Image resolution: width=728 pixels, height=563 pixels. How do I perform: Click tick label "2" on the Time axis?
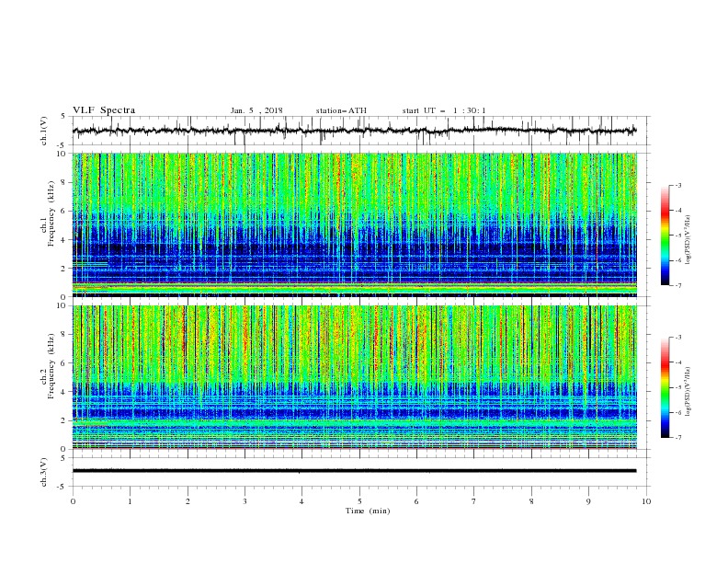click(188, 501)
